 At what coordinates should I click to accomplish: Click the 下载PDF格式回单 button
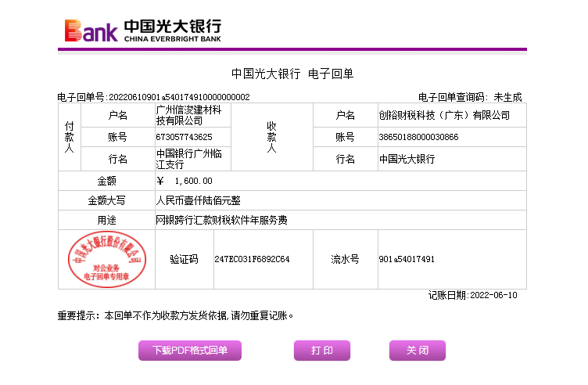pos(190,351)
